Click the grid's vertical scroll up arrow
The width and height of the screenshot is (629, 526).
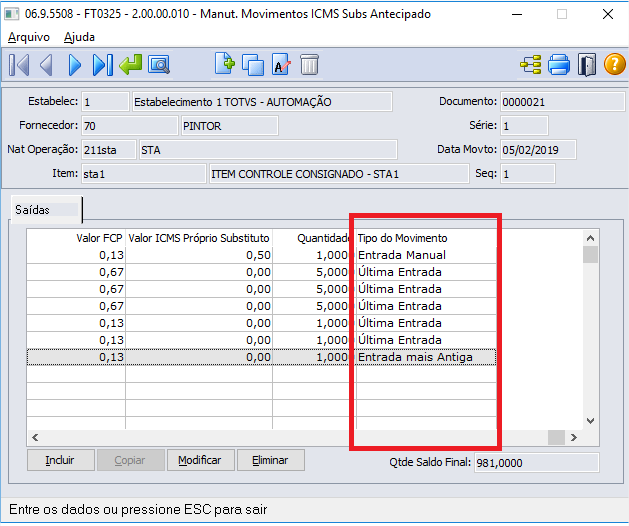pyautogui.click(x=590, y=238)
